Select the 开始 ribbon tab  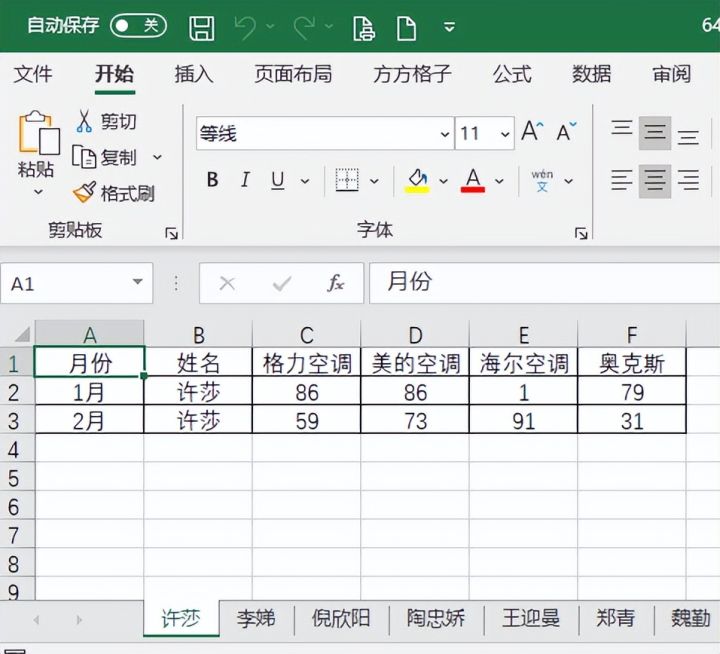pyautogui.click(x=115, y=74)
